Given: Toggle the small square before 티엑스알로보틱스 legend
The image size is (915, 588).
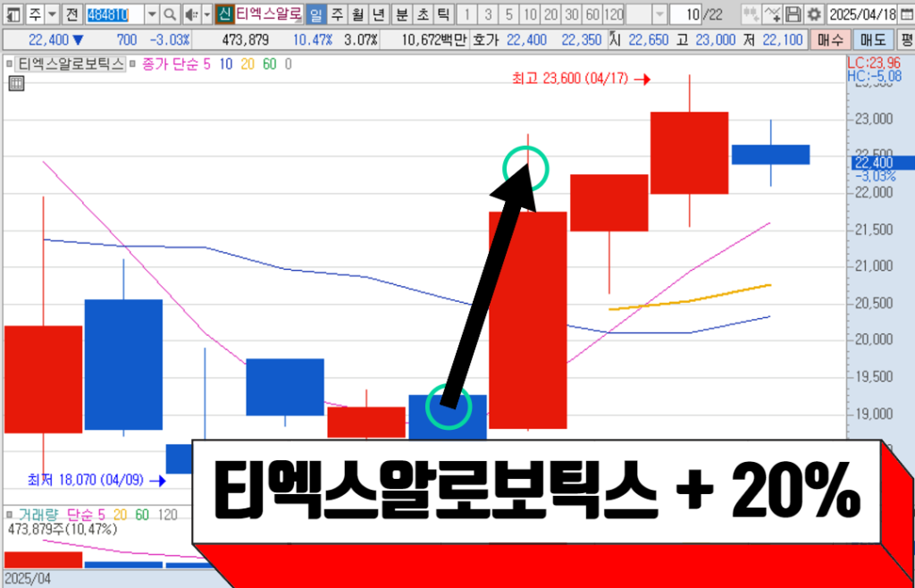Looking at the screenshot, I should coord(9,63).
